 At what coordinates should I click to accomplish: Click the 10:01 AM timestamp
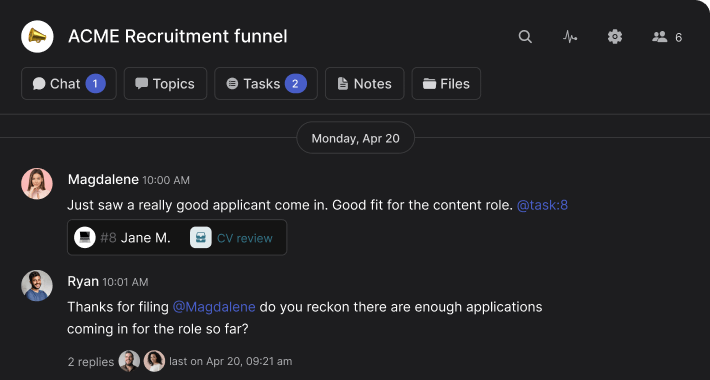(x=125, y=282)
